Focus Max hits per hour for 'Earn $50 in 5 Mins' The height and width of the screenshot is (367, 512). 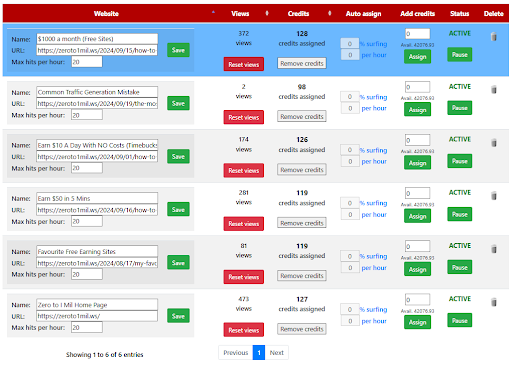[87, 221]
